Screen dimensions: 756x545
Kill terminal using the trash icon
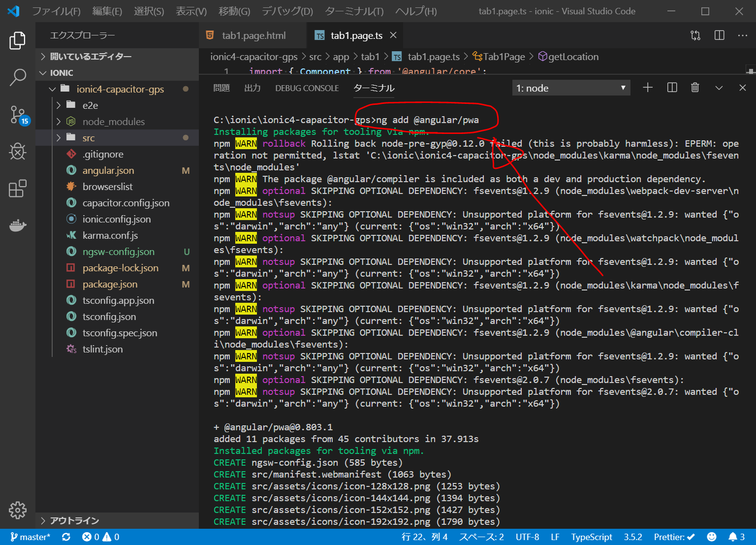(695, 88)
